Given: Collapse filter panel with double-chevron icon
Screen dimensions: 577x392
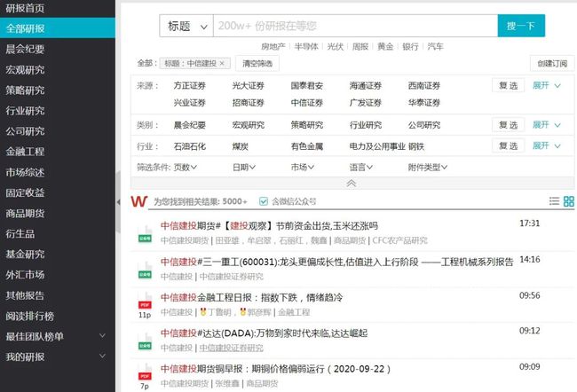Looking at the screenshot, I should tap(352, 183).
